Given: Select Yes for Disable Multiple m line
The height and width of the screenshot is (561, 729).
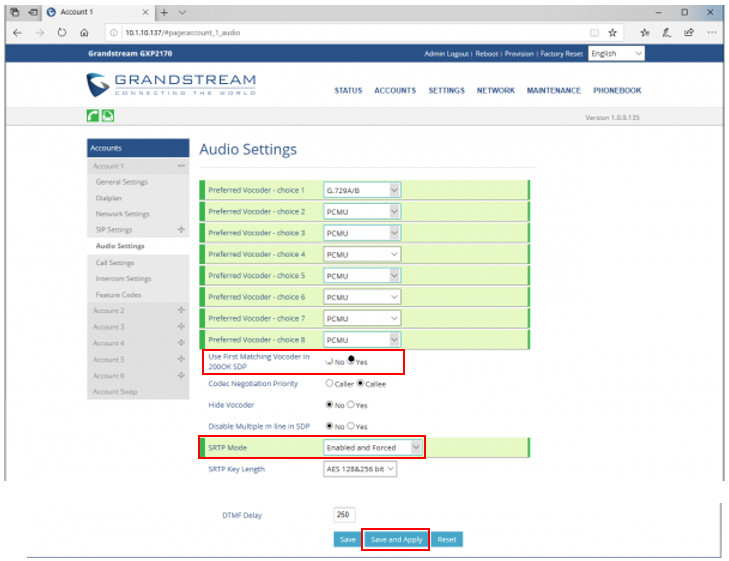Looking at the screenshot, I should click(x=351, y=426).
